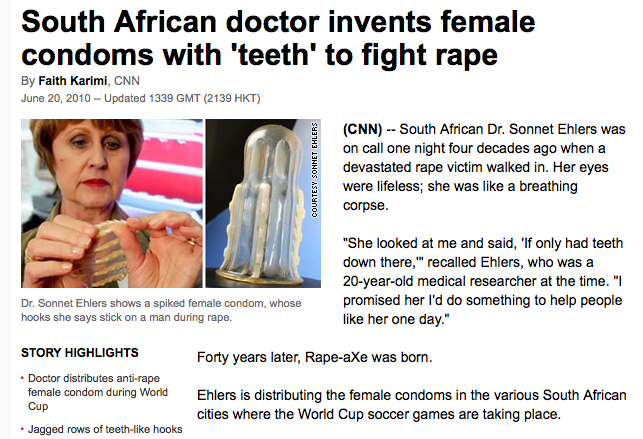Viewport: 643px width, 439px height.
Task: Click the article headline text
Action: pos(278,38)
